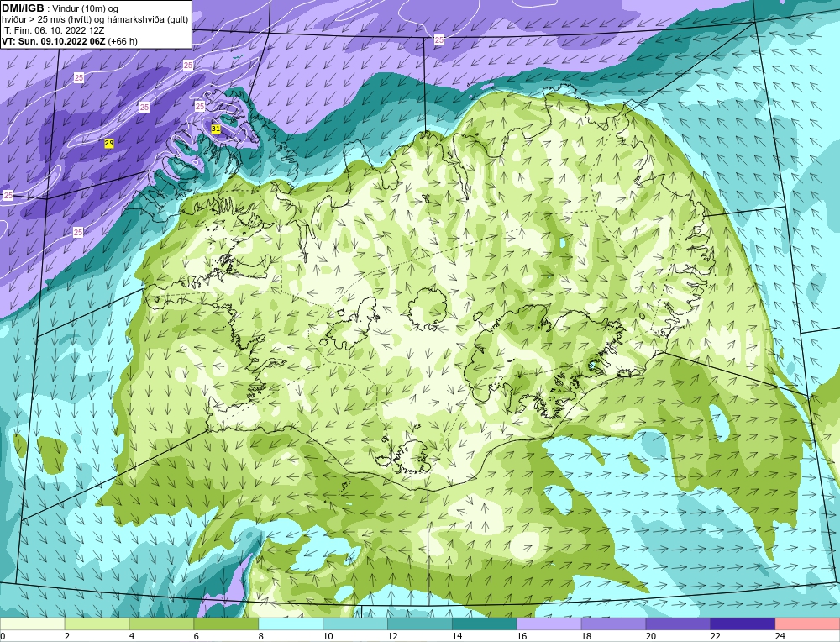Click the legend scale value 14
This screenshot has height=642, width=840.
457,636
